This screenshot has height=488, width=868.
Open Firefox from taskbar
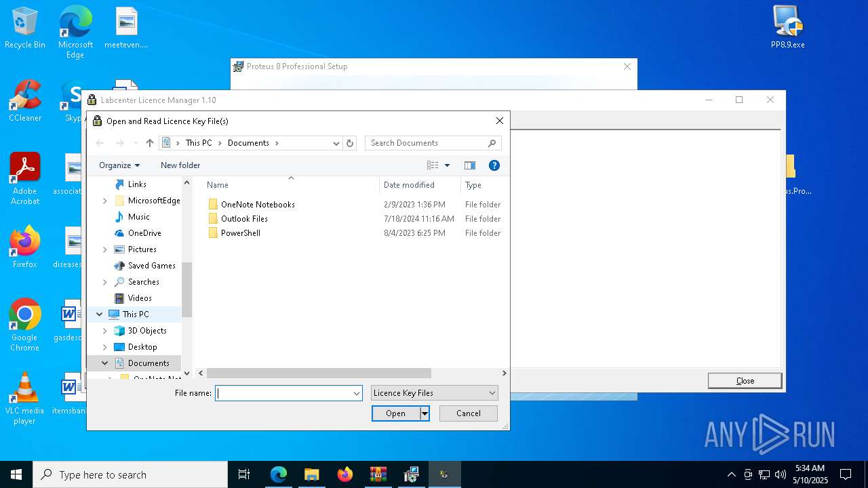(x=344, y=474)
